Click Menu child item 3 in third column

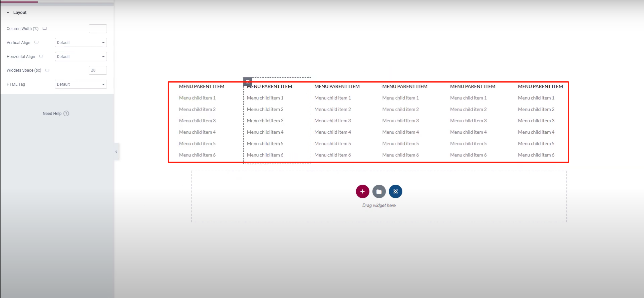click(x=332, y=121)
